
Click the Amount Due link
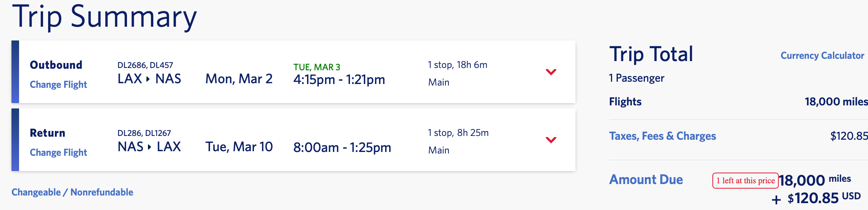(646, 179)
